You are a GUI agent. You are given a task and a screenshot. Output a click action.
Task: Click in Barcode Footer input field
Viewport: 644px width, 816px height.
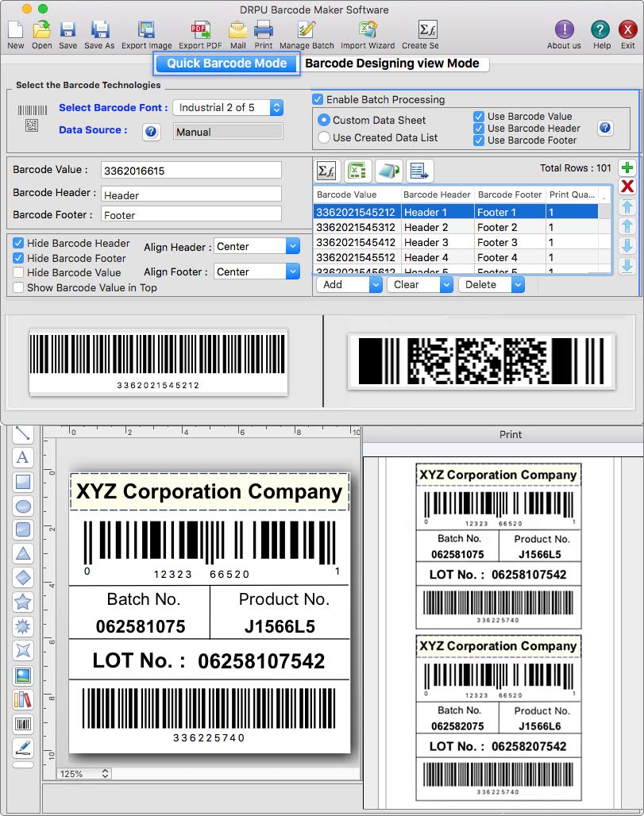(191, 214)
